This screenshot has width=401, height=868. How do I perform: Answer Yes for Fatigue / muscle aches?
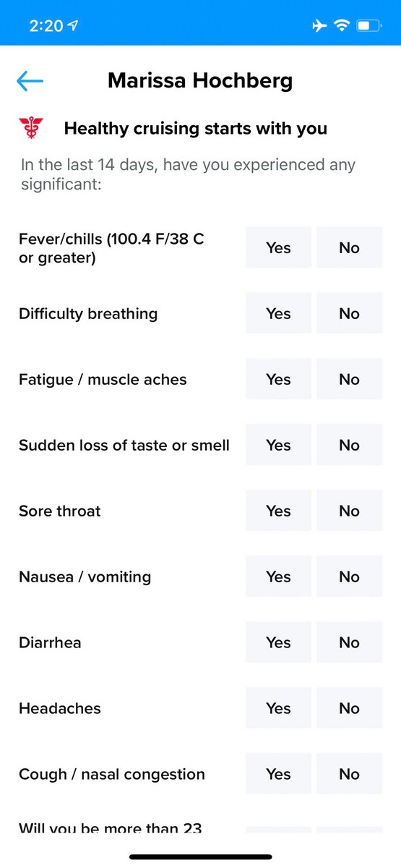(278, 379)
